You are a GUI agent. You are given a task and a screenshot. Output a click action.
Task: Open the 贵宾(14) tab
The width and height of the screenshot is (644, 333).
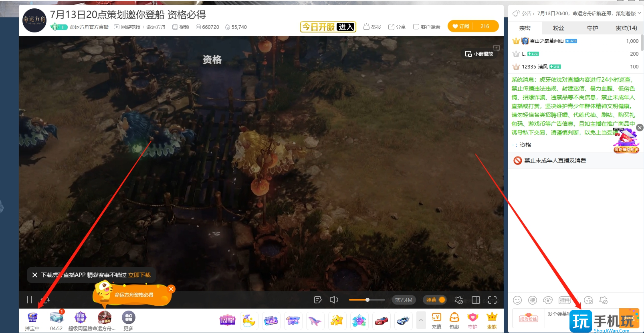(626, 28)
